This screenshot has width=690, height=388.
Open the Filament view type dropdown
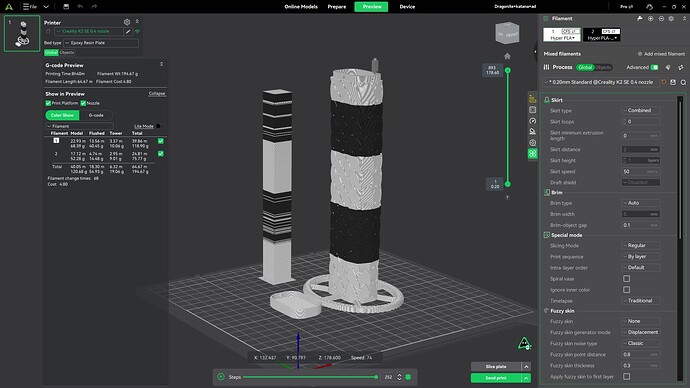79,126
